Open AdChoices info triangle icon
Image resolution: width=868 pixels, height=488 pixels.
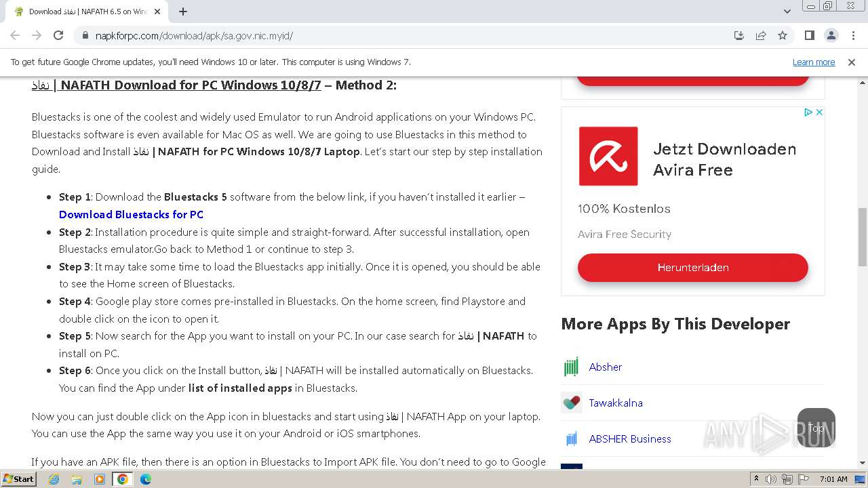(x=808, y=113)
